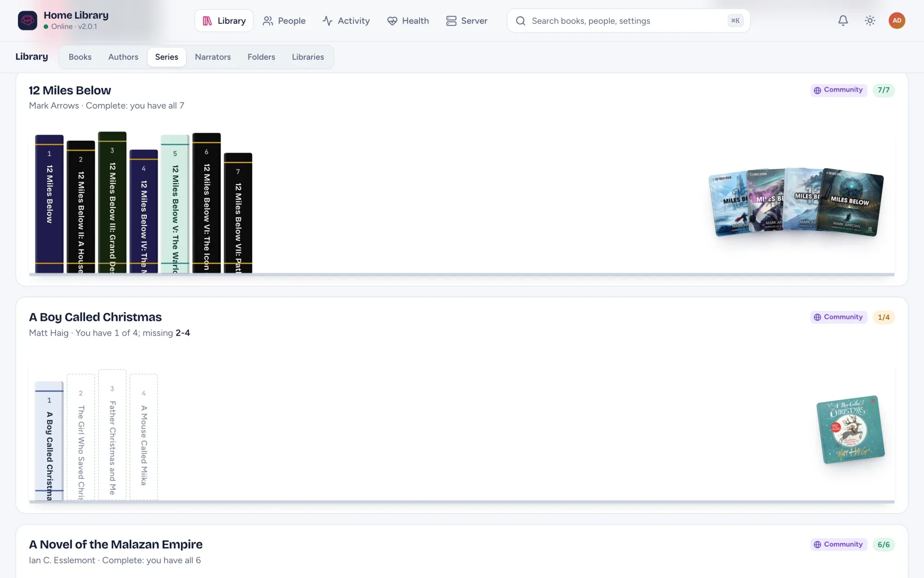The width and height of the screenshot is (924, 578).
Task: Select missing Father Christmas and Me spine
Action: click(x=112, y=435)
